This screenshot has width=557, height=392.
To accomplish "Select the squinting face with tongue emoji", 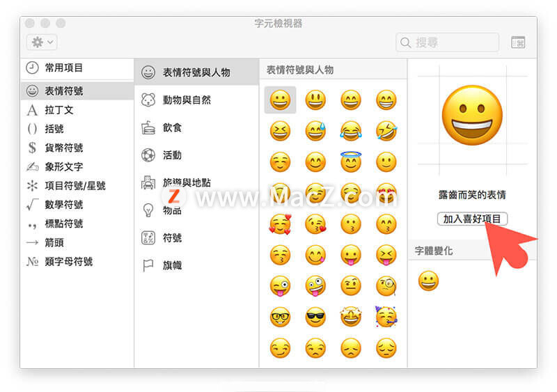I will pos(386,255).
